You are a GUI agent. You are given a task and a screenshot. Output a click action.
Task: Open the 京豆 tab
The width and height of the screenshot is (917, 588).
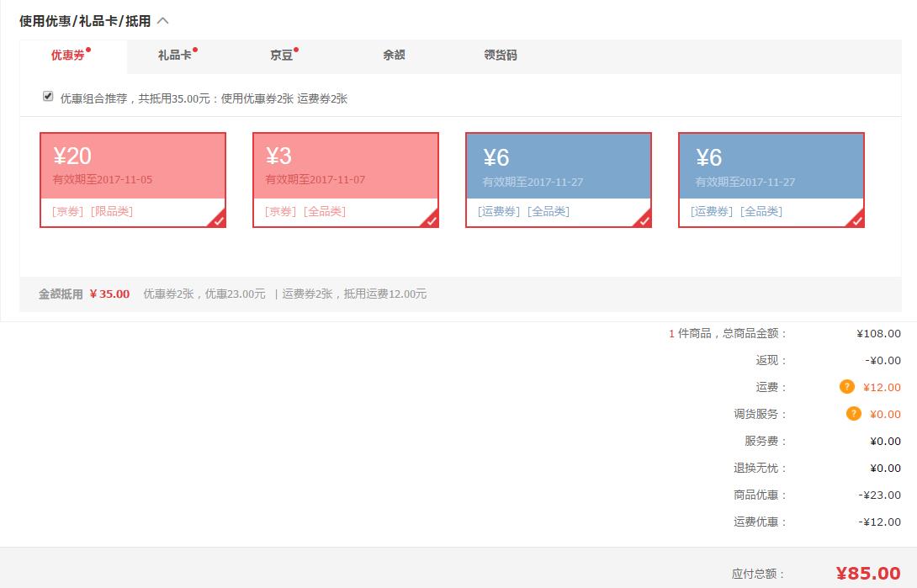click(281, 56)
